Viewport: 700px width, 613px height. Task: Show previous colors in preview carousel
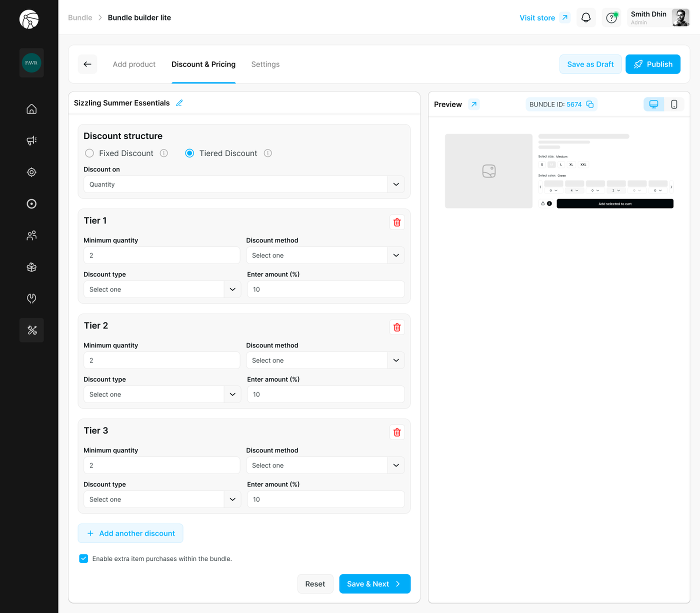[x=540, y=187]
